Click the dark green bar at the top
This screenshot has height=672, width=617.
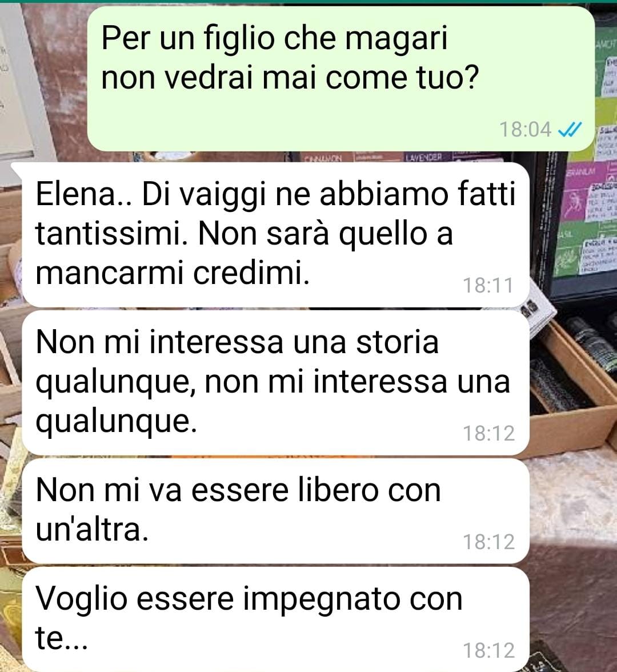(308, 2)
